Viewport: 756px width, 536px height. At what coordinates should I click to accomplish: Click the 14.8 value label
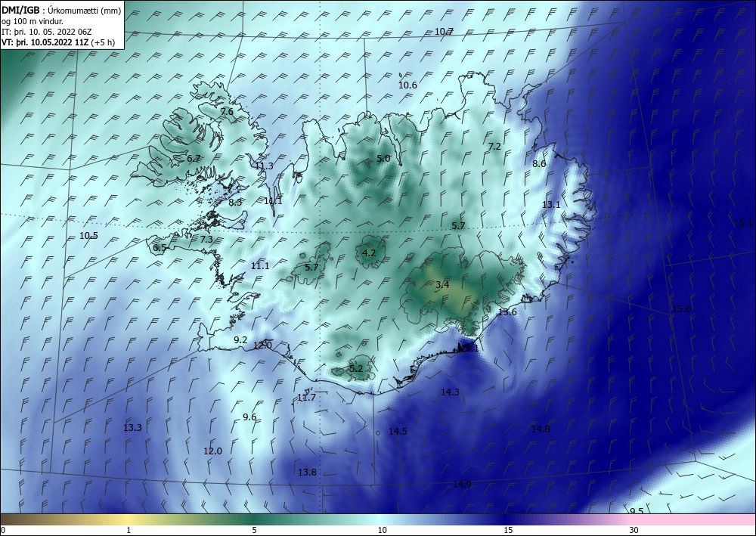[541, 429]
